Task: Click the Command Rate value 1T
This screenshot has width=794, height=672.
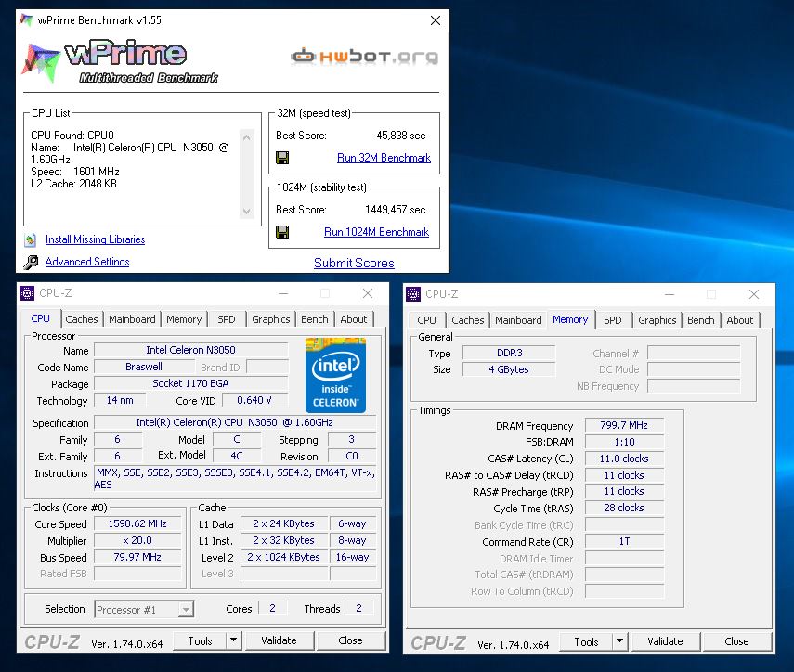Action: click(624, 541)
